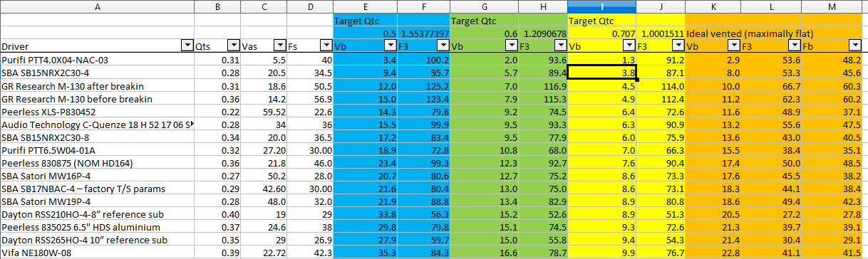Select column header I
Screen dimensions: 868x259
[602, 6]
